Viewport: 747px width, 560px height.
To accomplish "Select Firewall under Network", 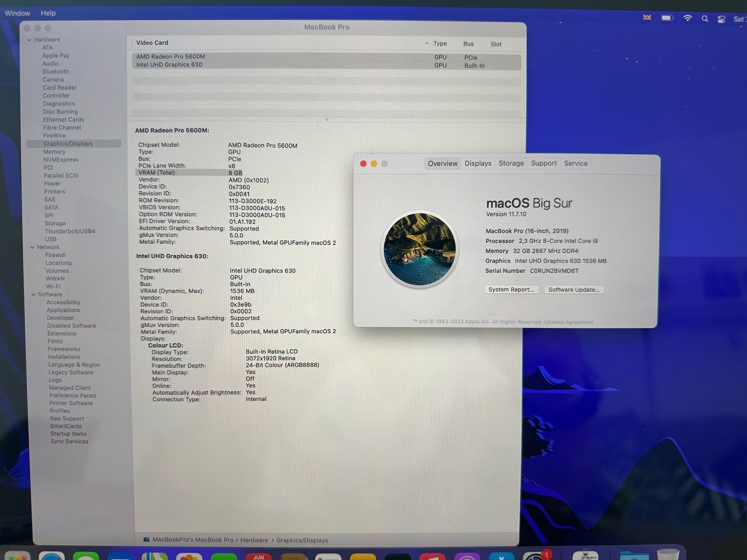I will 56,255.
